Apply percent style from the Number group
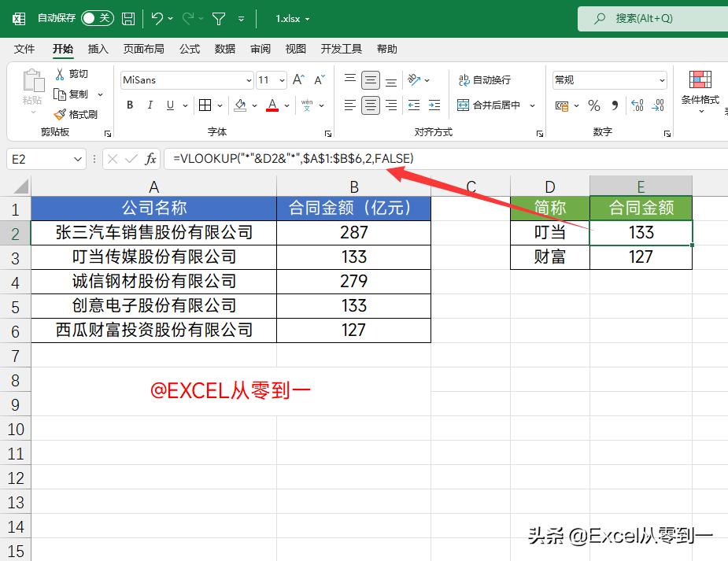 click(x=594, y=105)
